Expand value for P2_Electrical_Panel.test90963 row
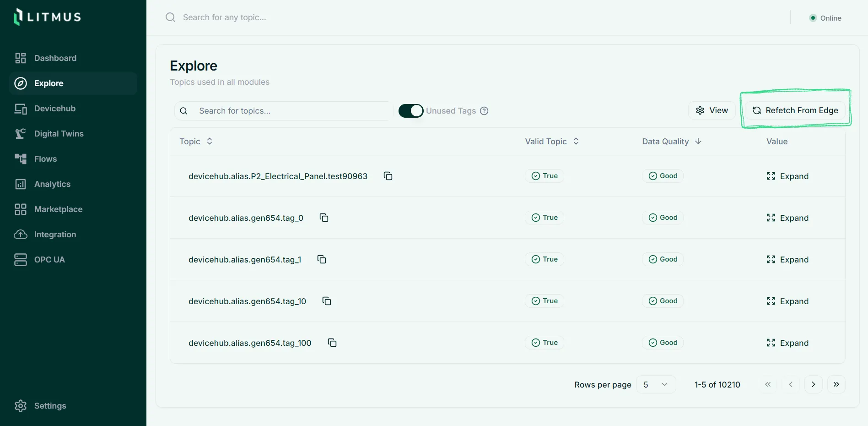This screenshot has height=426, width=868. coord(787,176)
